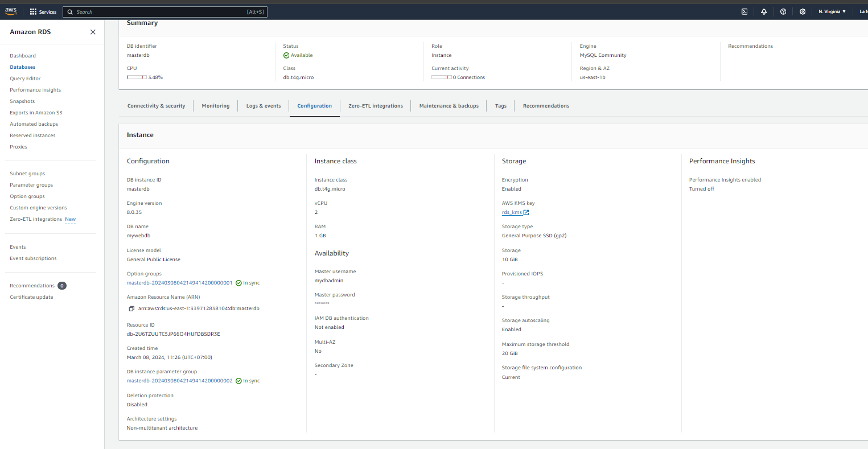Open the Monitoring tab
Screen dimensions: 868x449
pos(215,106)
